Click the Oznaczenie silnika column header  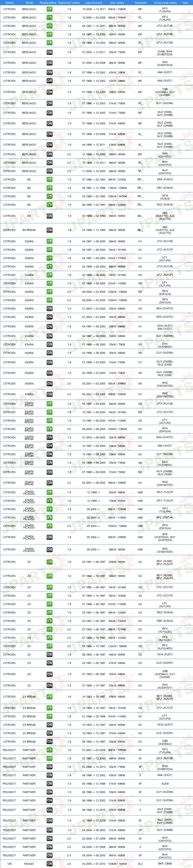point(165,3)
